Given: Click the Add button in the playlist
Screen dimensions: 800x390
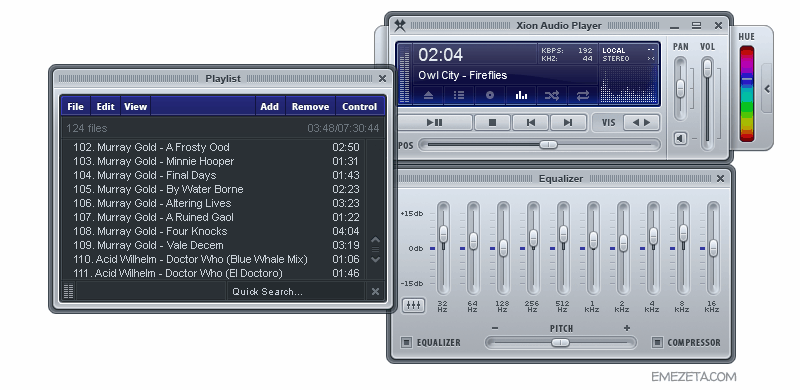Looking at the screenshot, I should tap(269, 107).
